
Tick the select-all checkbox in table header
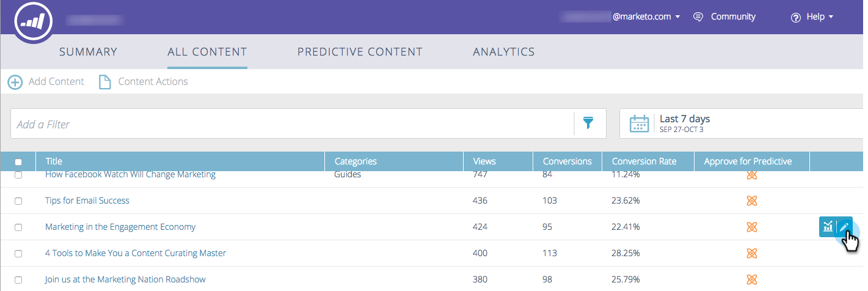tap(18, 162)
